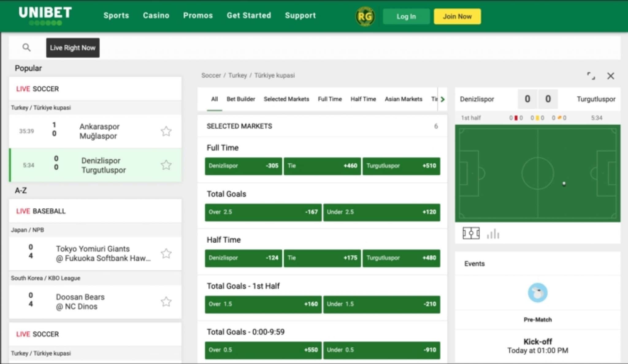The width and height of the screenshot is (628, 364).
Task: Click the Log In button
Action: coord(406,16)
